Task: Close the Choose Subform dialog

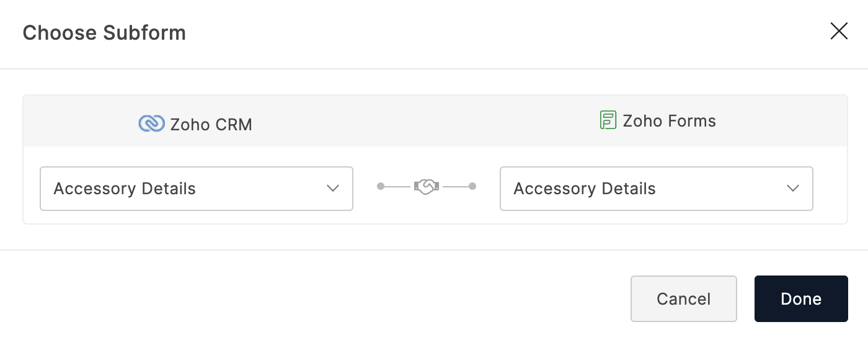Action: tap(839, 32)
